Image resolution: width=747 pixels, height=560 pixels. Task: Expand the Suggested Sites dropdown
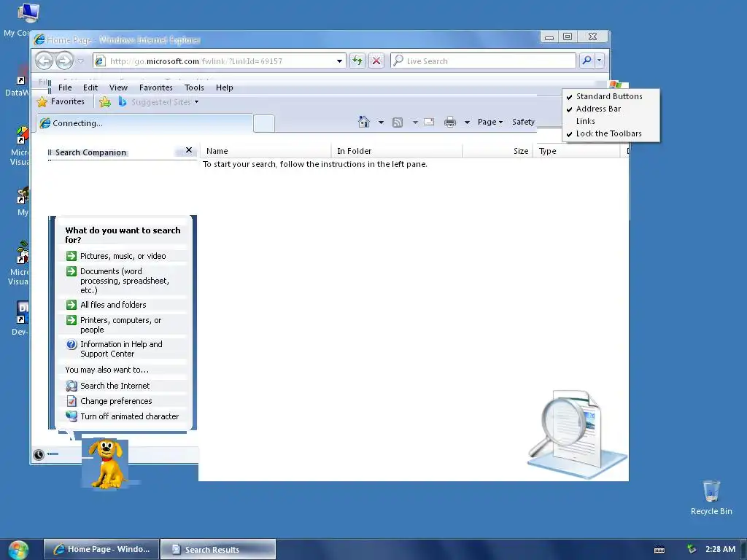(196, 102)
